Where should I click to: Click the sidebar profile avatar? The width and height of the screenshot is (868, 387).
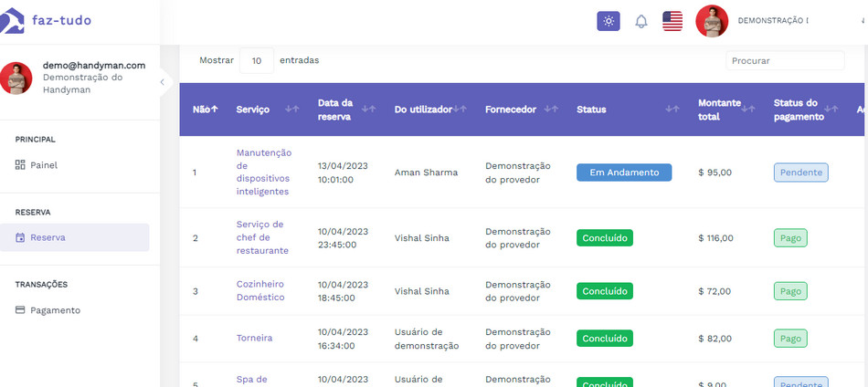16,78
